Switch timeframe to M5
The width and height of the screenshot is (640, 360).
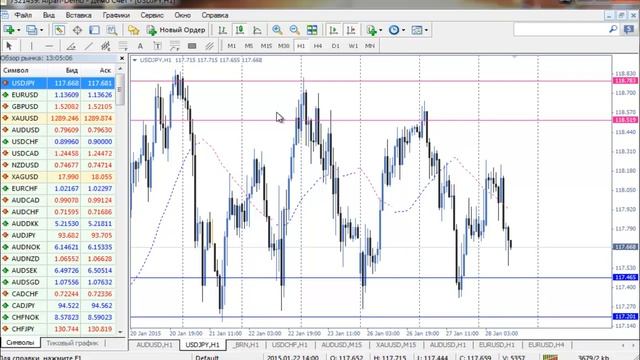coord(249,46)
